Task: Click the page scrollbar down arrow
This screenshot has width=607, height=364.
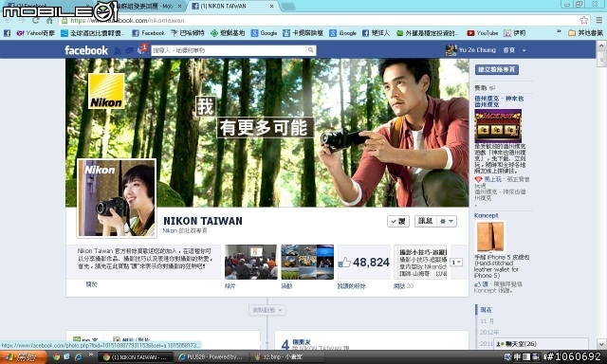Action: [x=601, y=343]
